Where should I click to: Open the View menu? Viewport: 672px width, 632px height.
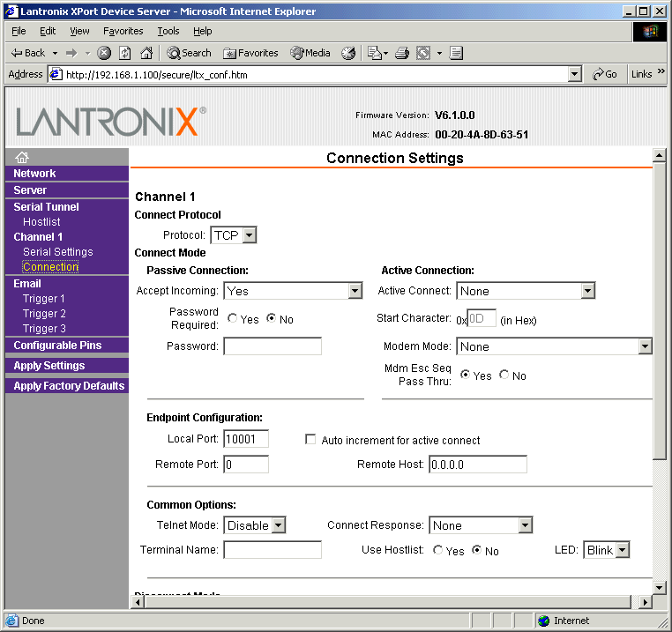[x=79, y=31]
